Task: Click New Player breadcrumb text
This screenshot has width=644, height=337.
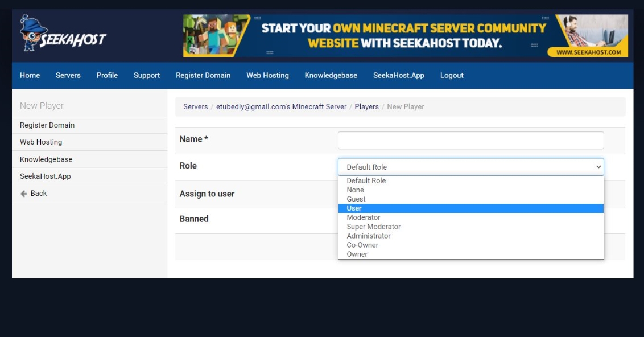Action: [406, 106]
